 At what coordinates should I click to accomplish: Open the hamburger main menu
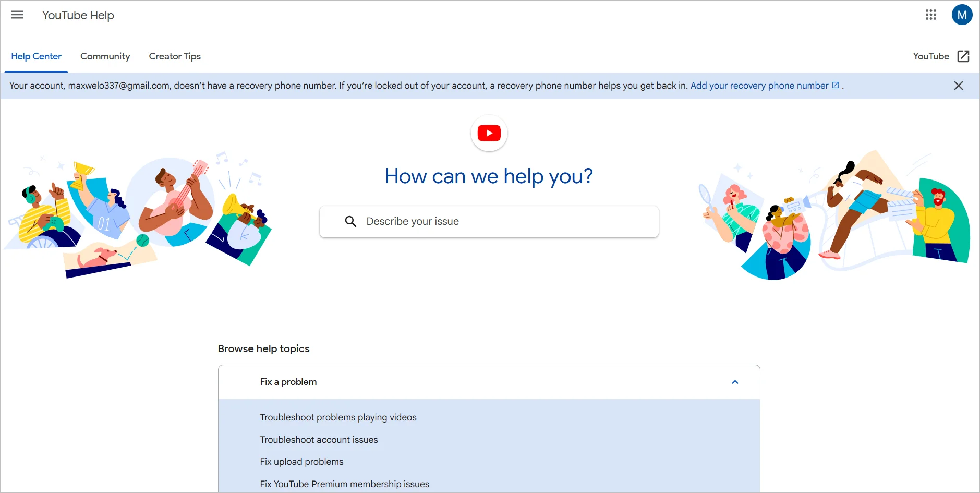17,15
